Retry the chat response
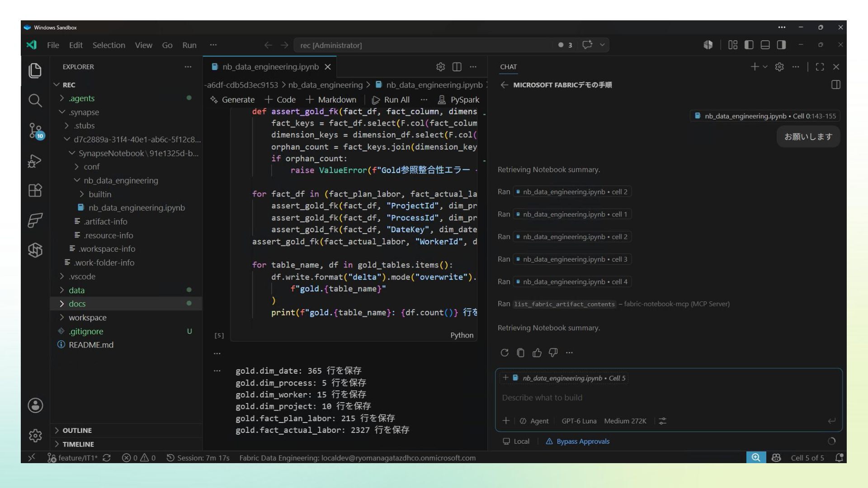The height and width of the screenshot is (488, 868). tap(505, 353)
